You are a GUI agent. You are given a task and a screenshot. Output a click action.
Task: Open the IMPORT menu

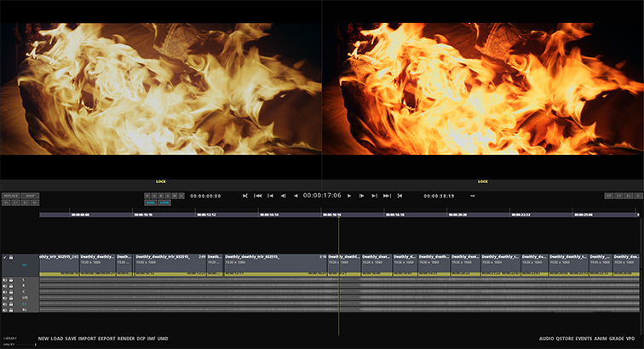click(87, 338)
